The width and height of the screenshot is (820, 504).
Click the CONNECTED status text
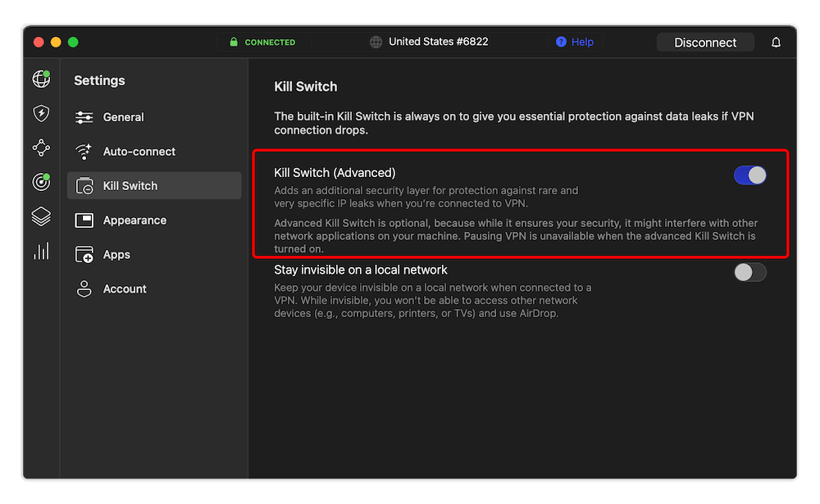270,43
